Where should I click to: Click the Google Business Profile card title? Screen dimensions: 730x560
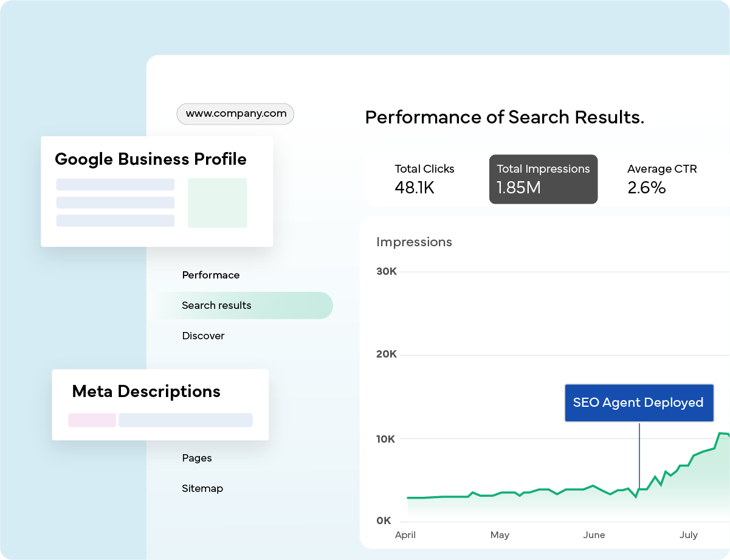(x=150, y=159)
